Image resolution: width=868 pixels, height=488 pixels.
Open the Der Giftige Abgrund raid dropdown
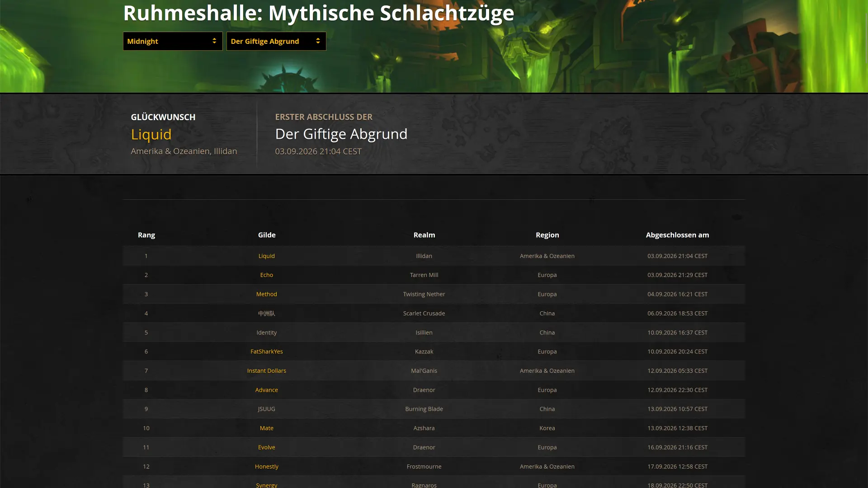pyautogui.click(x=276, y=41)
